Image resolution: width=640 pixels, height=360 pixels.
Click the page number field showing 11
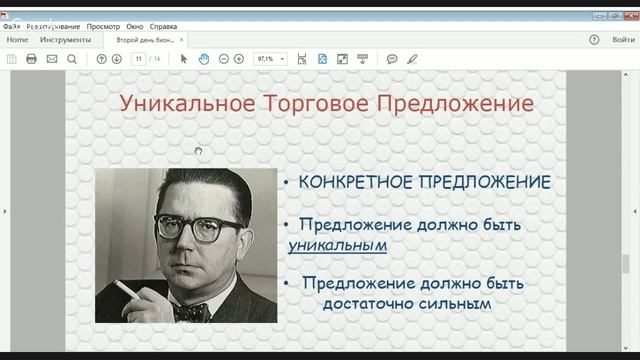point(139,59)
